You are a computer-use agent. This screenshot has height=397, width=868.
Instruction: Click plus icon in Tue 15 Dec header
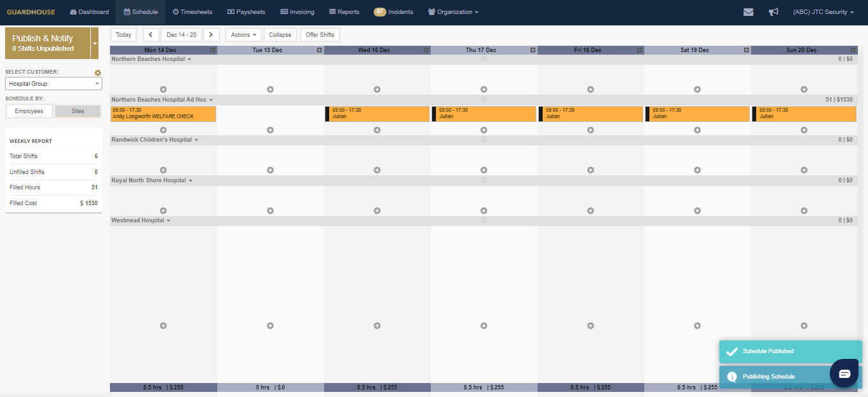click(320, 50)
